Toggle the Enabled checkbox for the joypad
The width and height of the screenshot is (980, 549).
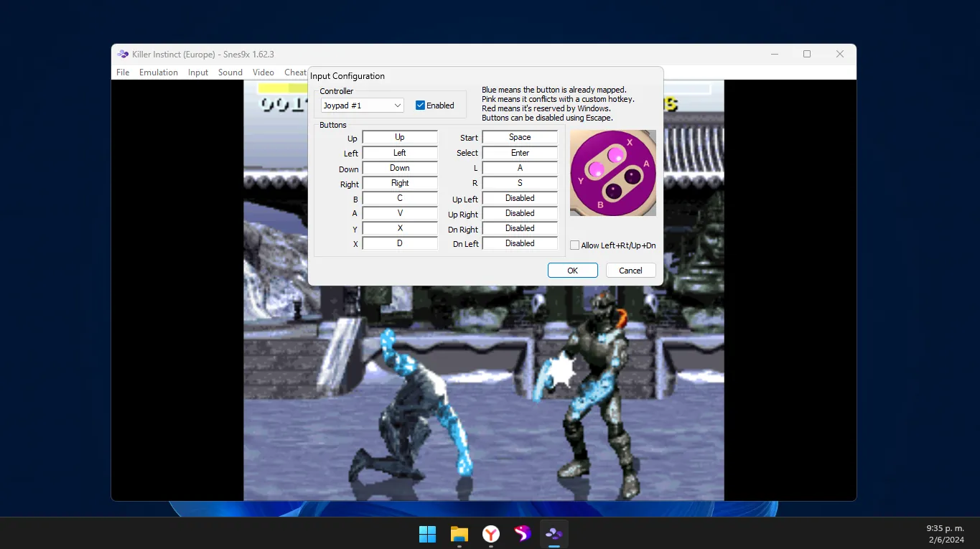tap(420, 105)
